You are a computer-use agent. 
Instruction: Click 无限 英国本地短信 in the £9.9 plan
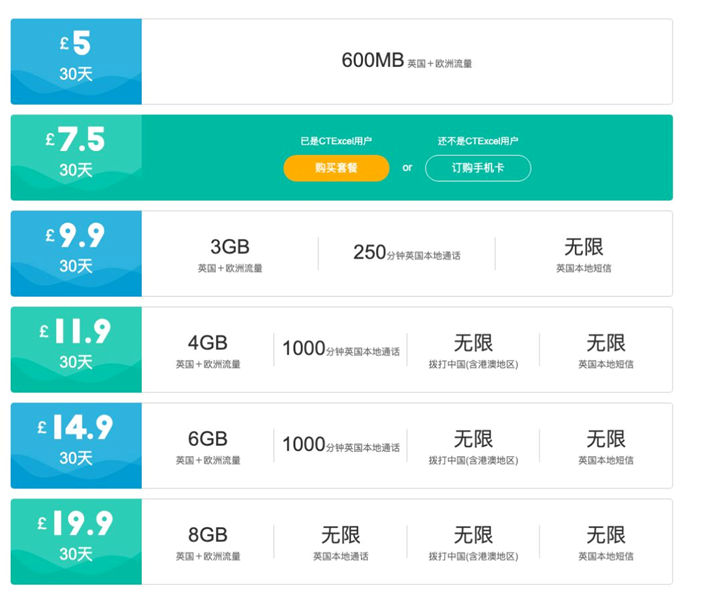pos(583,254)
